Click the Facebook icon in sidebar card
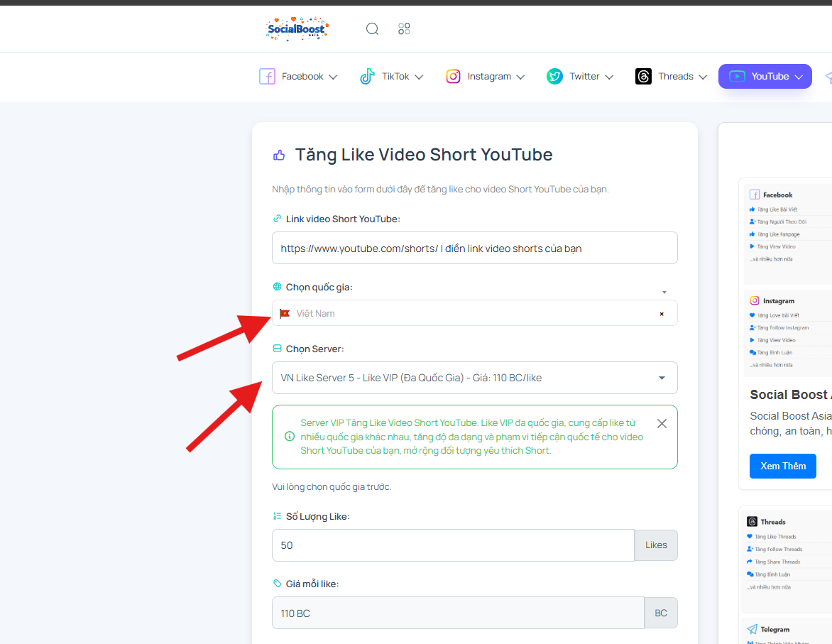This screenshot has width=832, height=644. pos(755,195)
